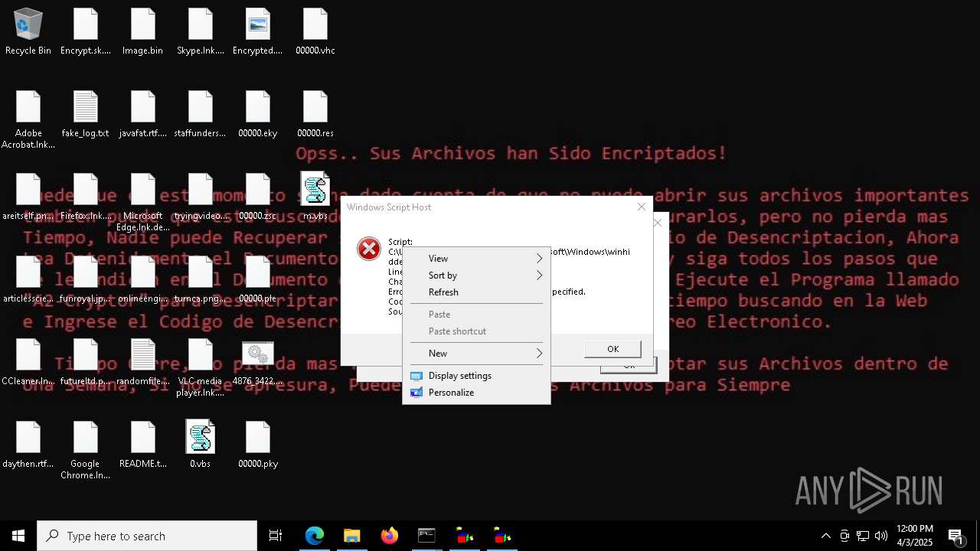Select the funroyal.jp... file icon

[86, 280]
